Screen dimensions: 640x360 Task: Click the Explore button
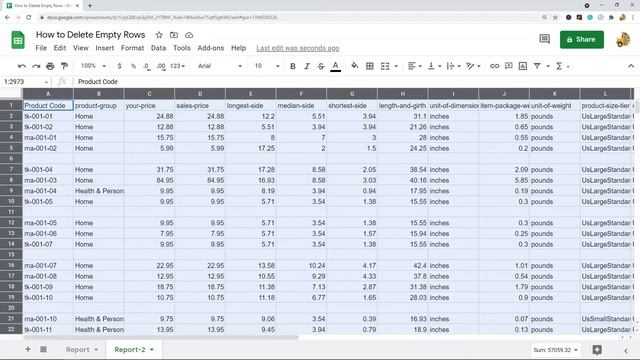click(597, 350)
